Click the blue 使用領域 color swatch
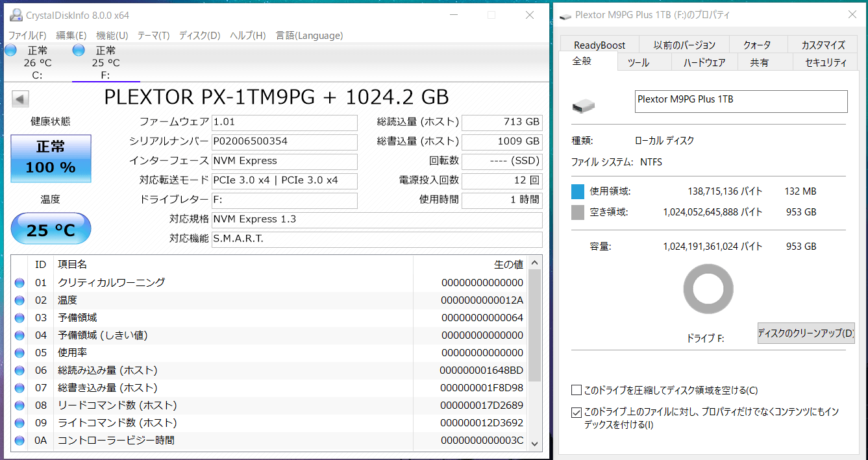868x460 pixels. click(x=578, y=191)
